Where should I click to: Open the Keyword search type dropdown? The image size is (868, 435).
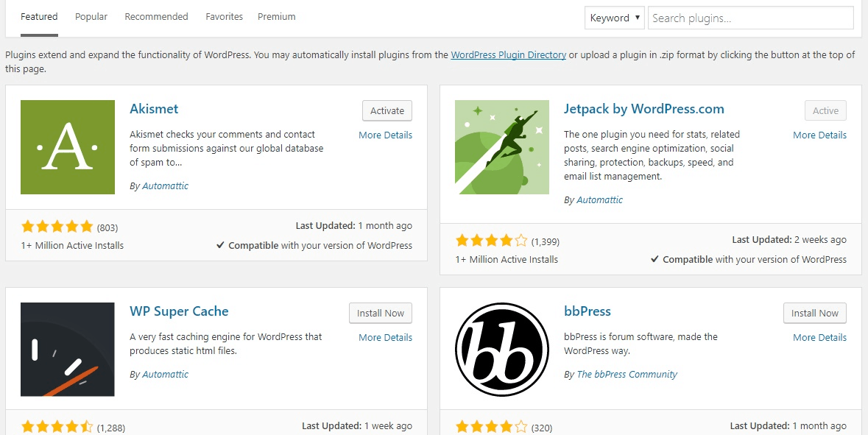[x=615, y=18]
